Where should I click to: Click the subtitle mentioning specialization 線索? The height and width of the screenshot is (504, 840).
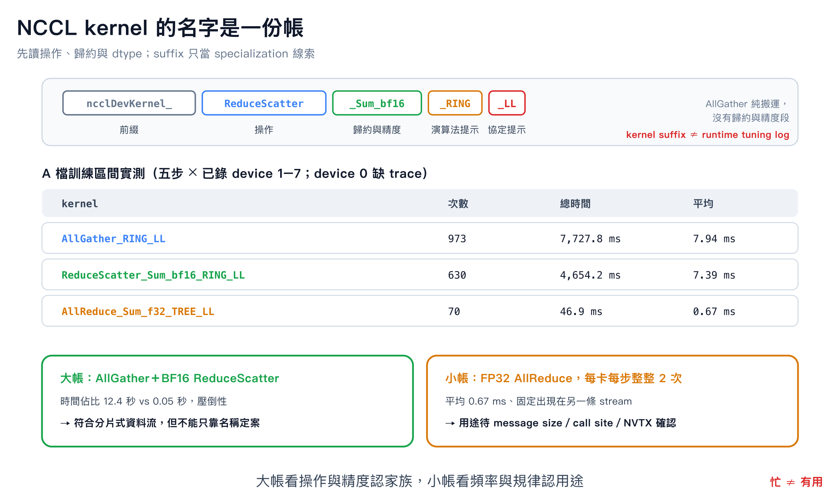166,54
